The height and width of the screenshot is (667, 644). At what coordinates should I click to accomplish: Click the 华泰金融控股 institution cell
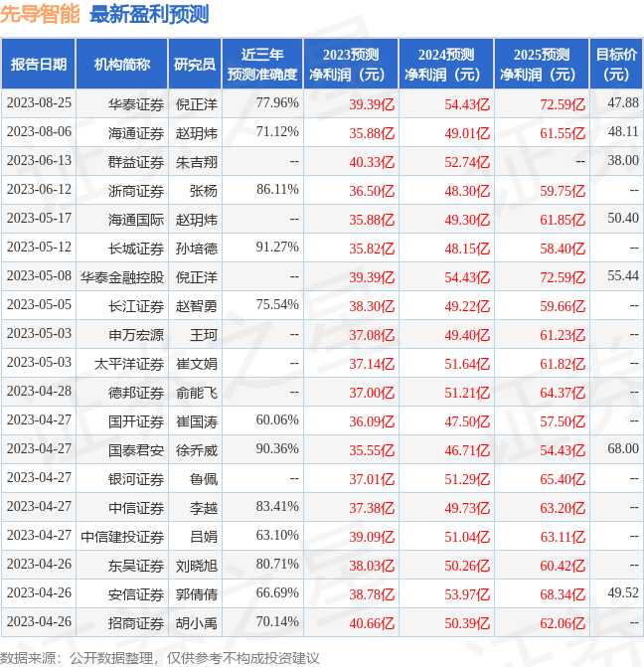point(122,277)
